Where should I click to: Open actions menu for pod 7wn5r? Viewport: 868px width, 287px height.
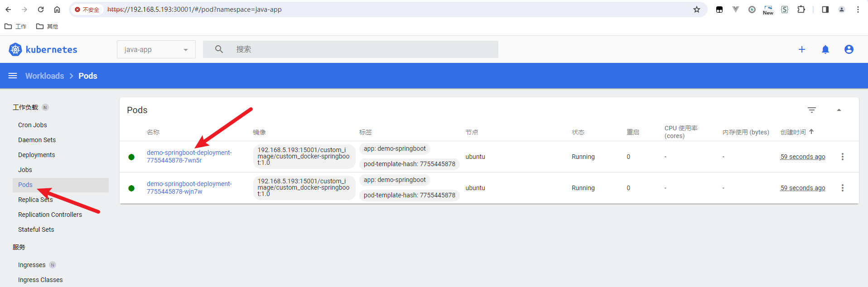click(842, 157)
